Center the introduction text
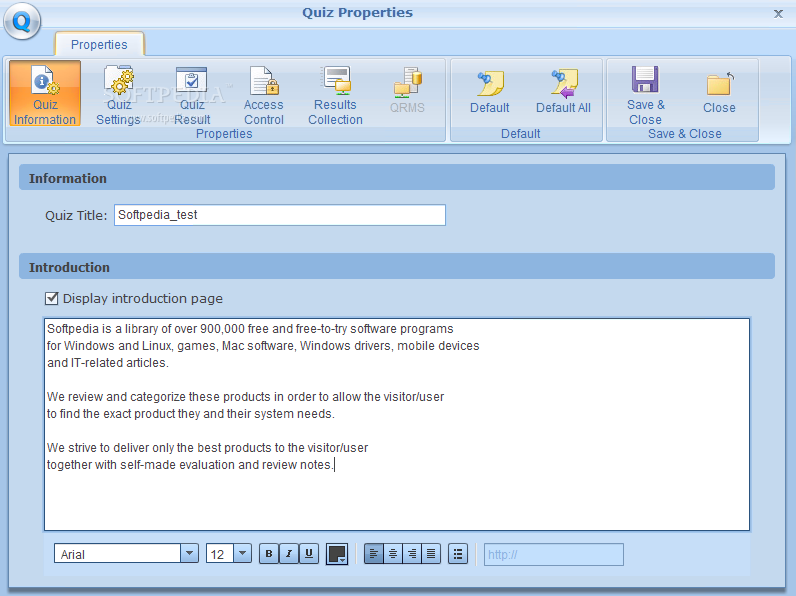Image resolution: width=796 pixels, height=596 pixels. click(393, 554)
